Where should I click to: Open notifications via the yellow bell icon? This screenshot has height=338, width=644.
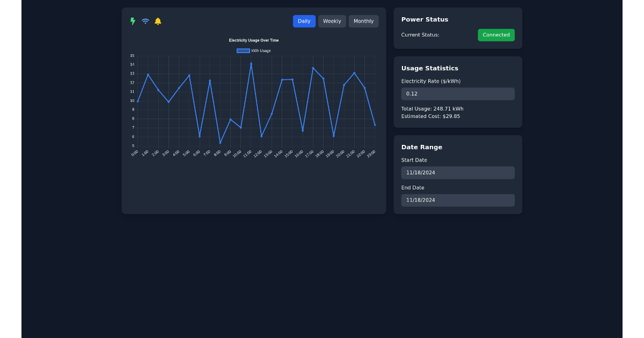click(158, 21)
